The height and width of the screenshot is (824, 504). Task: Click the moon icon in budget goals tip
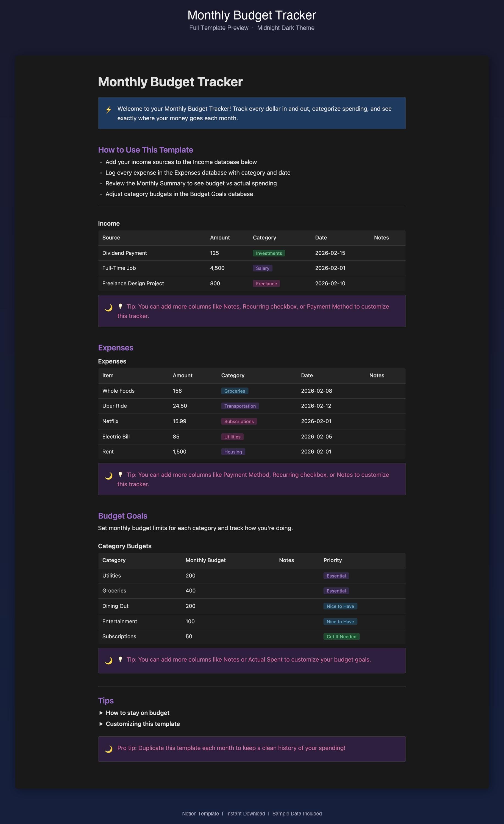(x=108, y=661)
